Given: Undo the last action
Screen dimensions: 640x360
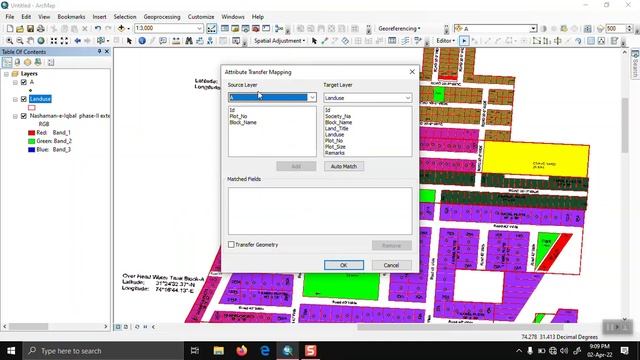Looking at the screenshot, I should (x=98, y=29).
